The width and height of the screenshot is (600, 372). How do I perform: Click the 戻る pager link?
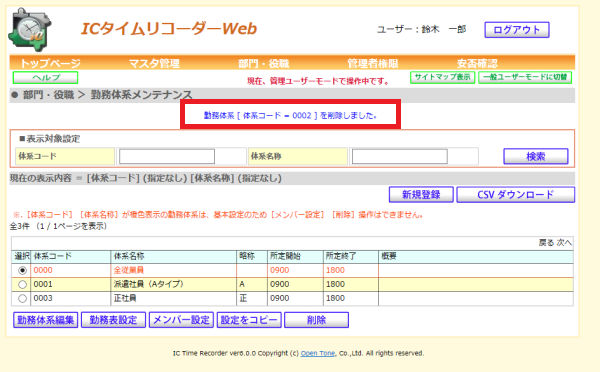pyautogui.click(x=546, y=243)
